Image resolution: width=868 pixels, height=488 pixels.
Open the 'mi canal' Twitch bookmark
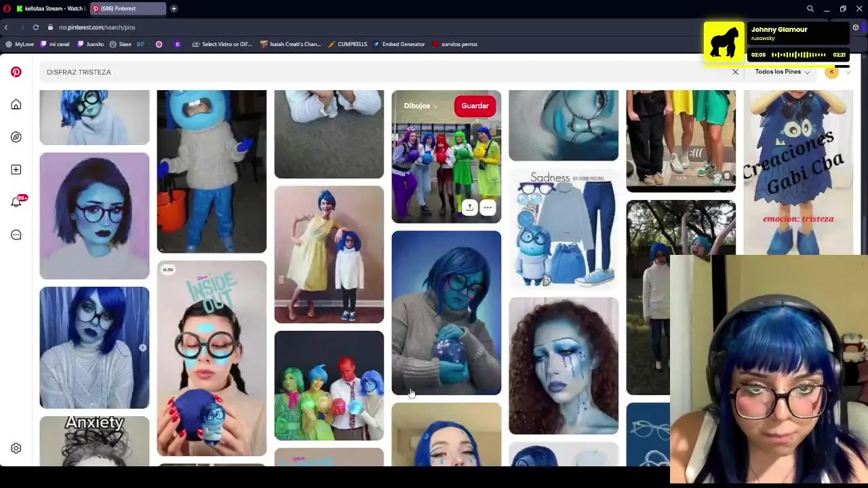[55, 44]
